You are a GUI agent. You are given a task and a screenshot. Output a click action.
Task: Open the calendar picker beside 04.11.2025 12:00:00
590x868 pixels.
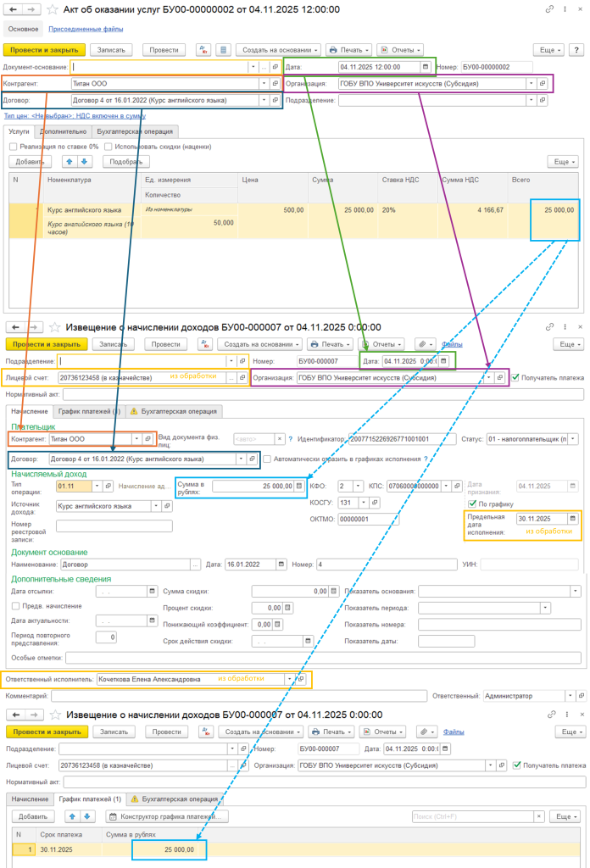click(425, 67)
